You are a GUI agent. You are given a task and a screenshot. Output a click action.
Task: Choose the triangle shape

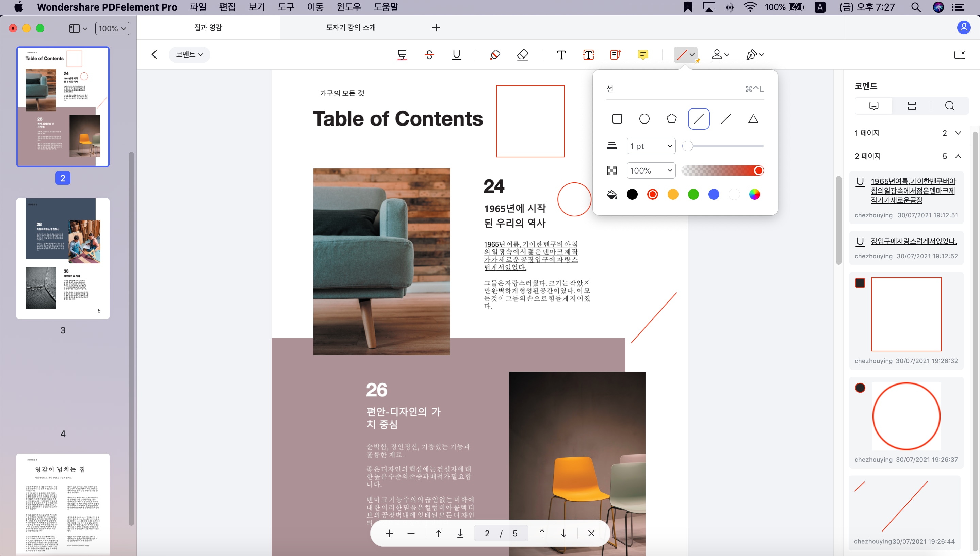(753, 119)
